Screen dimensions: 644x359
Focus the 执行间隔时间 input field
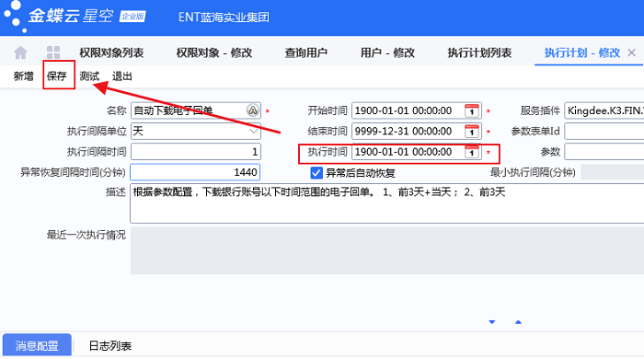coord(196,152)
